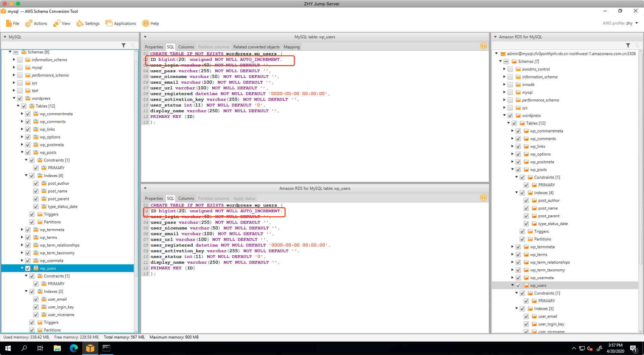The image size is (644, 355).
Task: Select the wp_term_taxonomy table in RDS tree
Action: [547, 270]
